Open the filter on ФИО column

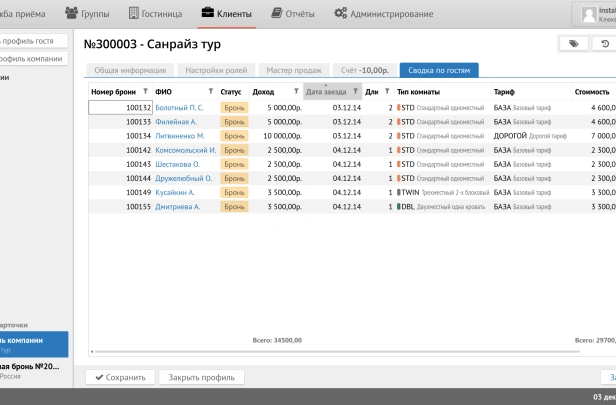[x=210, y=92]
